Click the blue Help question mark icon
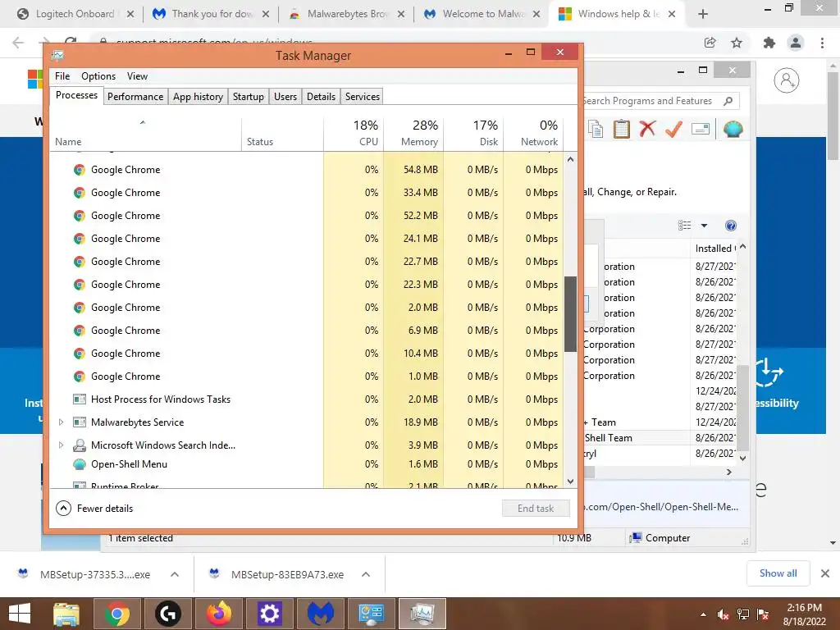The width and height of the screenshot is (840, 630). tap(731, 226)
